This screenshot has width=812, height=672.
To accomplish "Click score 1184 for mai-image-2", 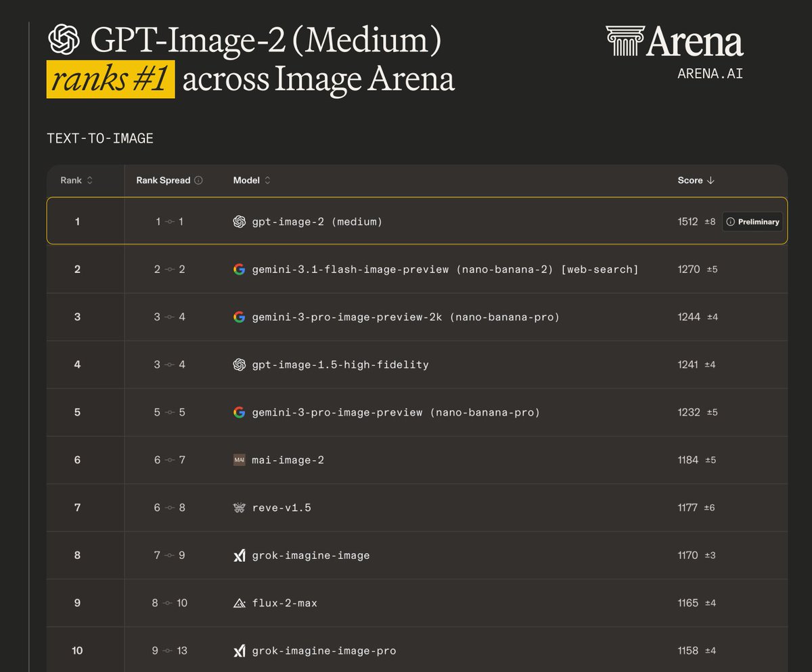I will [688, 460].
